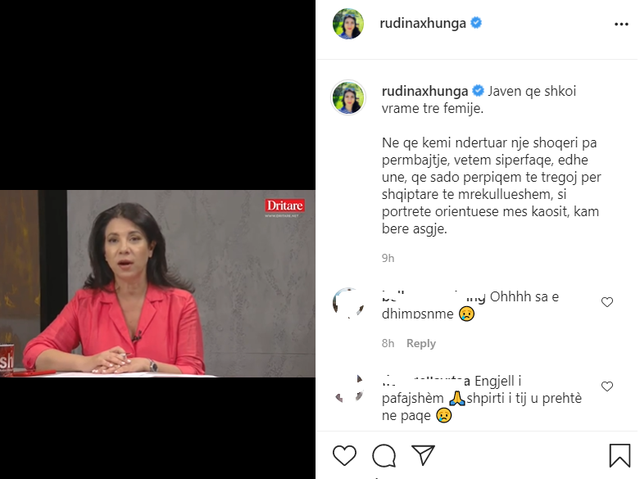Open the caption profile picture avatar

point(348,98)
